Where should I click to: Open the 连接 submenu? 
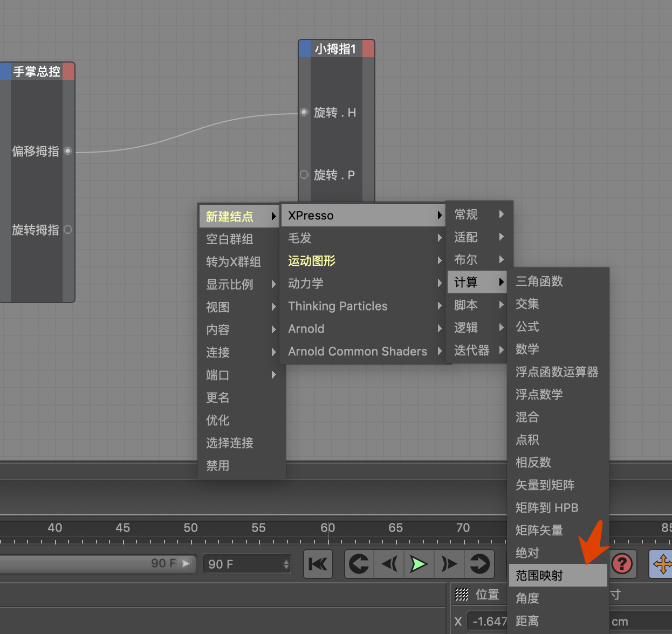(239, 352)
